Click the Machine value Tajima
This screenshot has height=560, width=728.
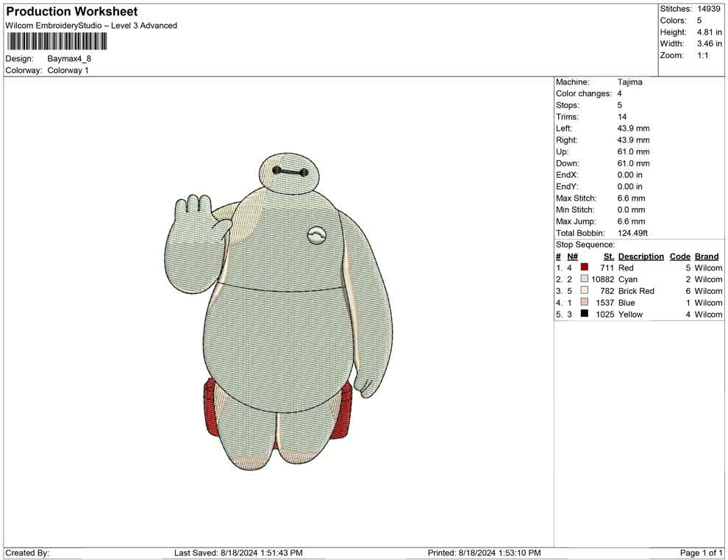(629, 82)
